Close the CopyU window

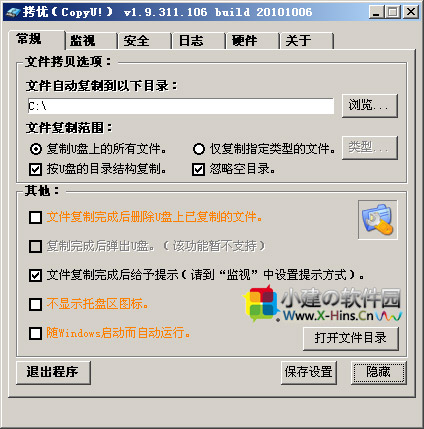tap(411, 12)
